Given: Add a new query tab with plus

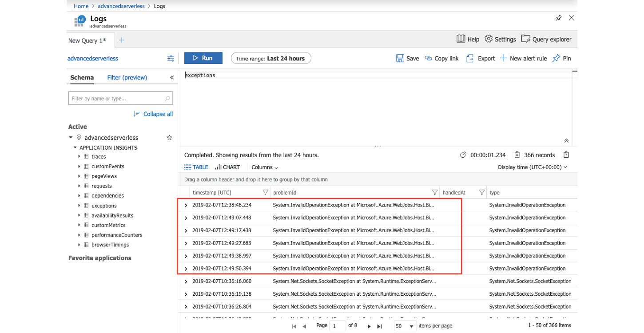Looking at the screenshot, I should pos(122,40).
